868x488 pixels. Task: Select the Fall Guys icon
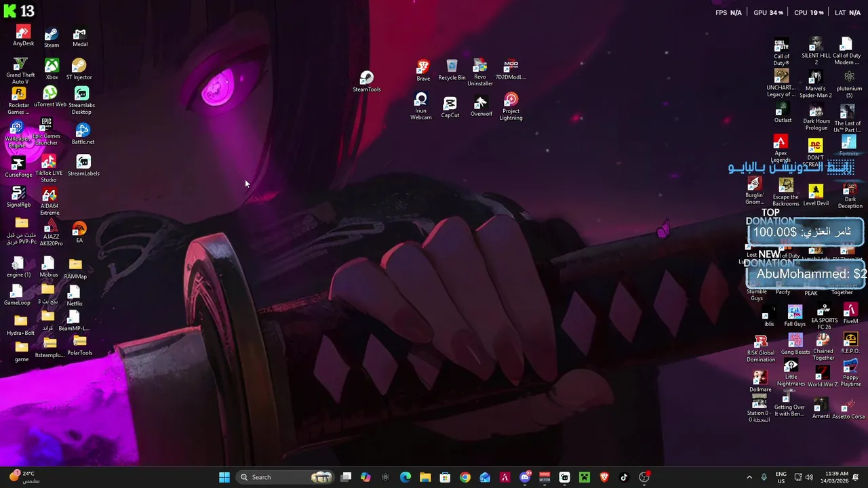pos(795,317)
